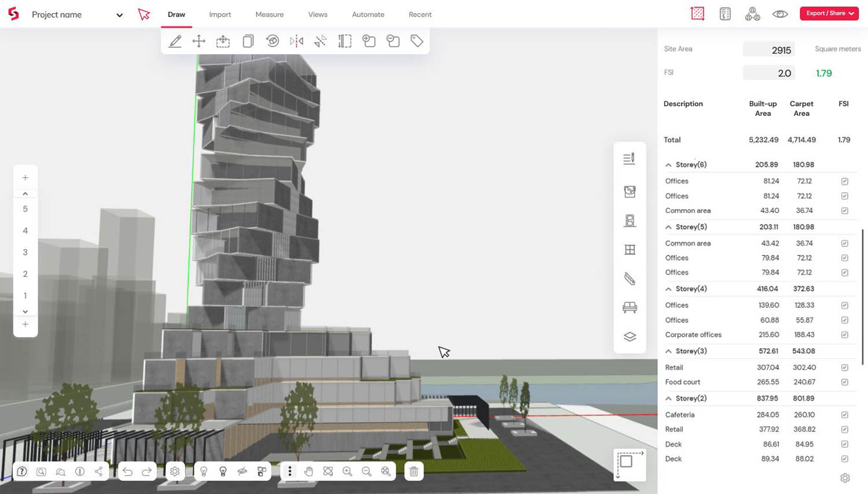868x494 pixels.
Task: Uncheck FSI checkbox for Corporate offices
Action: (844, 335)
